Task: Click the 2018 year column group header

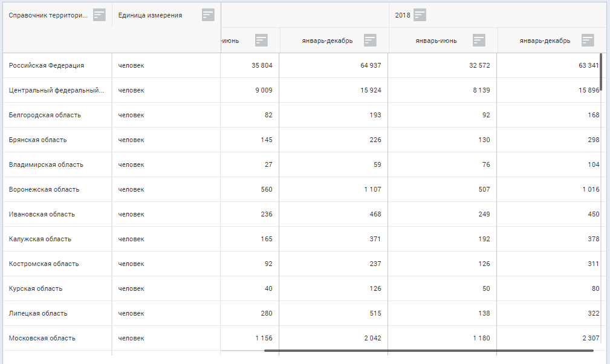Action: [x=402, y=15]
